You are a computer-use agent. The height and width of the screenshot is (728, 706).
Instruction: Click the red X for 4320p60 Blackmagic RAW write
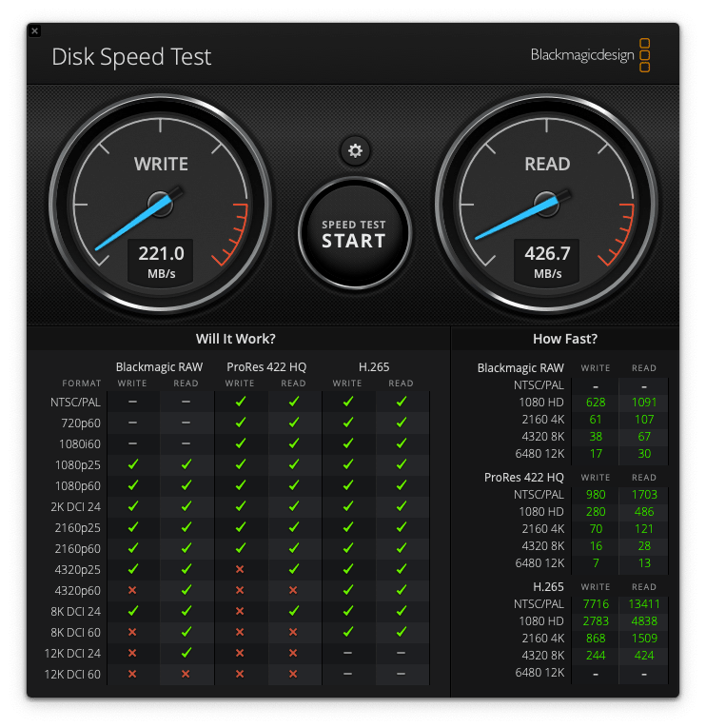click(132, 590)
